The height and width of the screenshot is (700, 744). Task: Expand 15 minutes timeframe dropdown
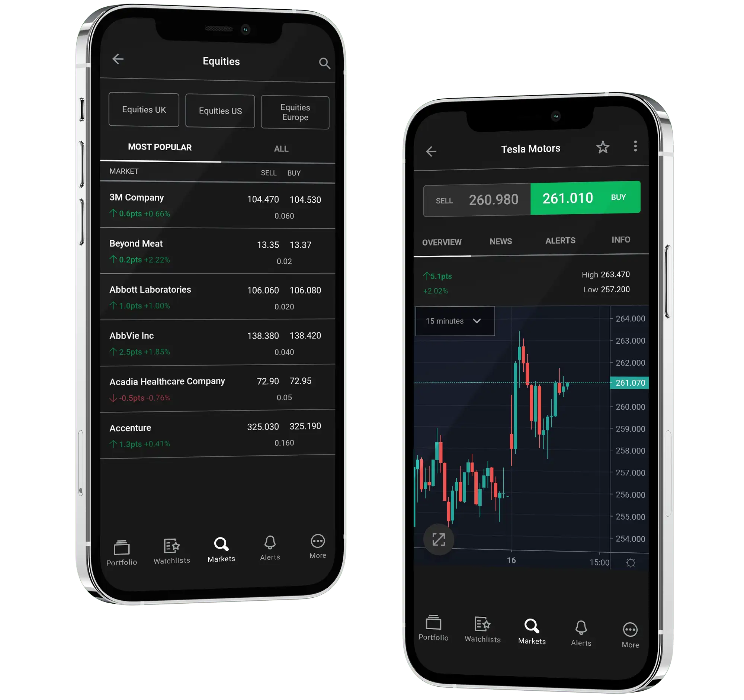point(454,320)
